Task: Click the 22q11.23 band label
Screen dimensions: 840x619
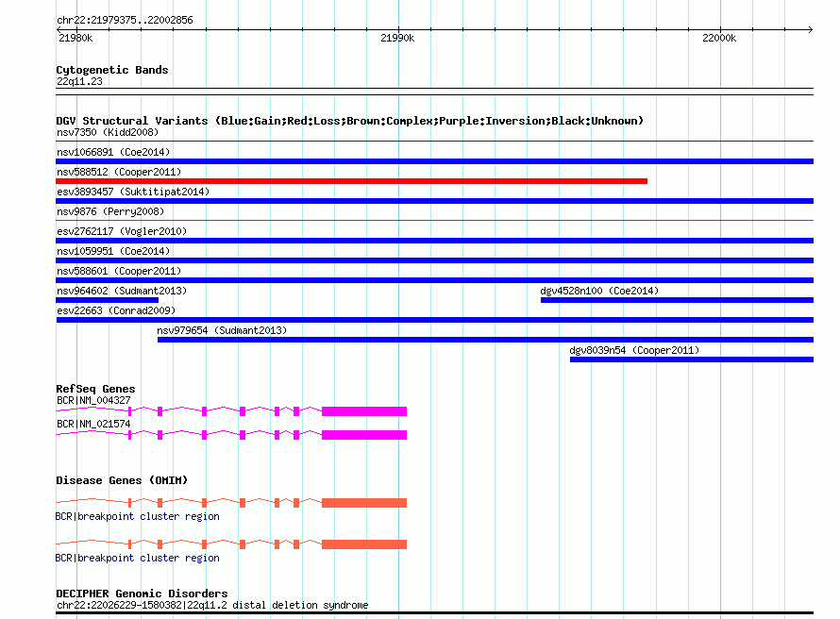Action: click(x=79, y=81)
